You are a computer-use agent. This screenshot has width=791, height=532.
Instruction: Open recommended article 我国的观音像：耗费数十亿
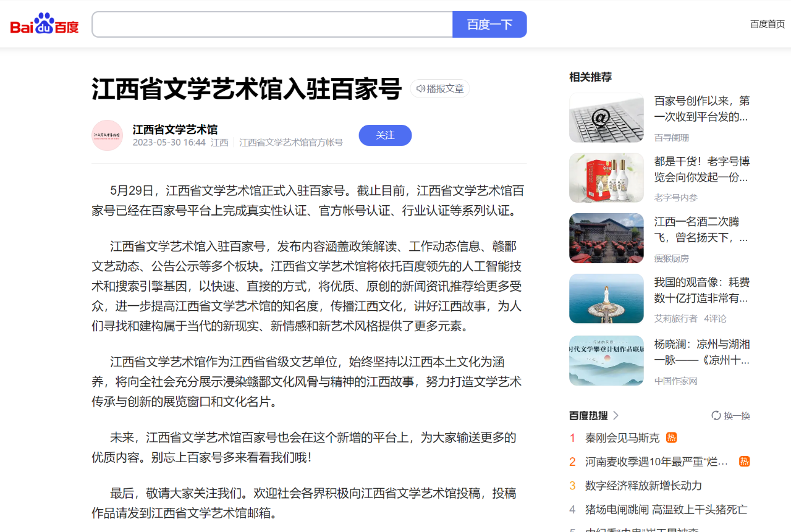click(x=702, y=290)
